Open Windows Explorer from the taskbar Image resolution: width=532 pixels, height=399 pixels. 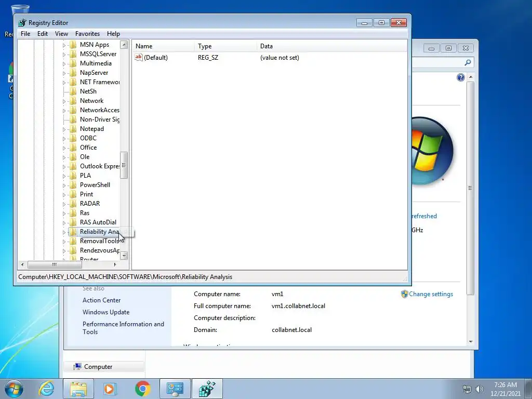(x=78, y=389)
